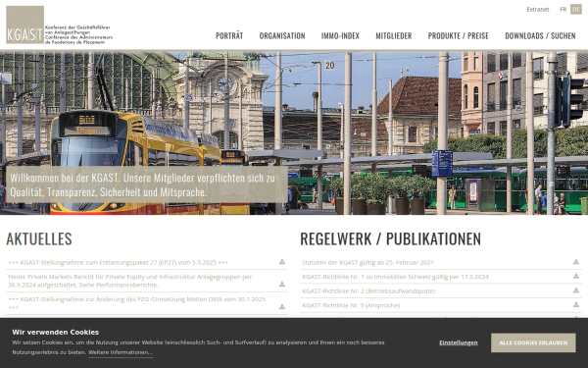Download Richtlinie Nr. 2 icon

(x=576, y=290)
